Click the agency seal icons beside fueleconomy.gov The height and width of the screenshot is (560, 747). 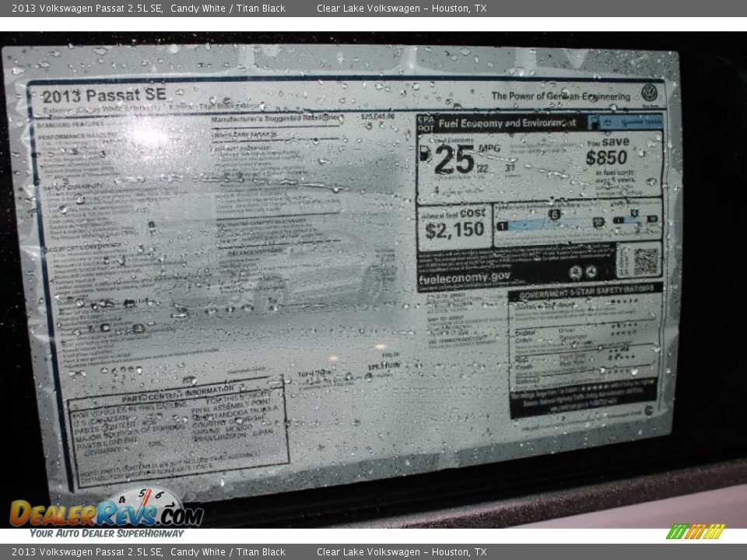tap(583, 272)
